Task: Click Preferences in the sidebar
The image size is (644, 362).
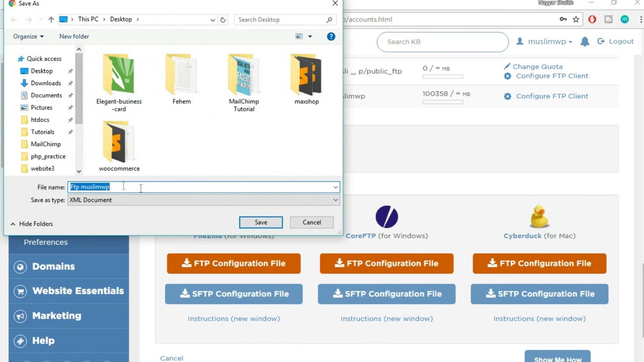Action: 46,242
